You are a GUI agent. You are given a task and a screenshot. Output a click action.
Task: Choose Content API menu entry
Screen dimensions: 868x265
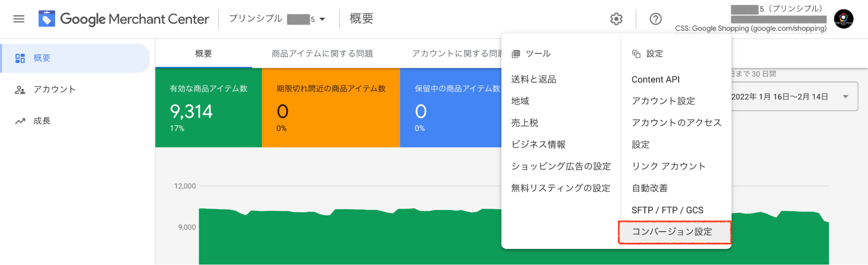655,79
